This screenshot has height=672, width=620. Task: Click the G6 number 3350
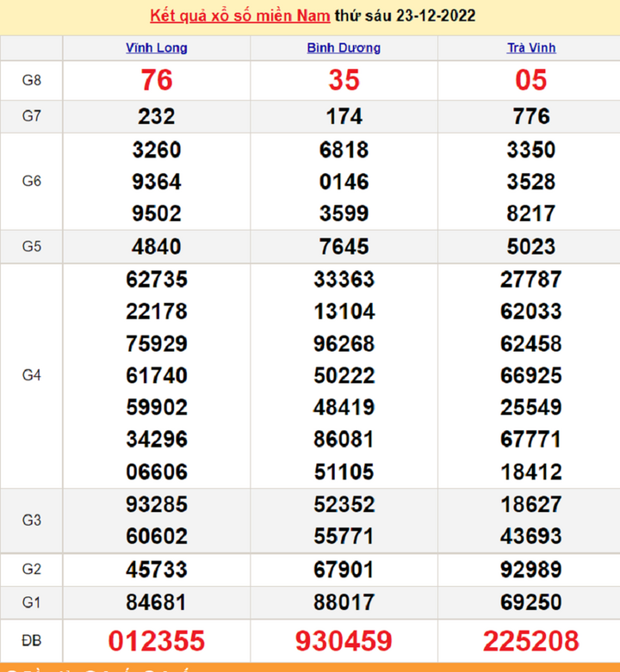click(x=531, y=150)
